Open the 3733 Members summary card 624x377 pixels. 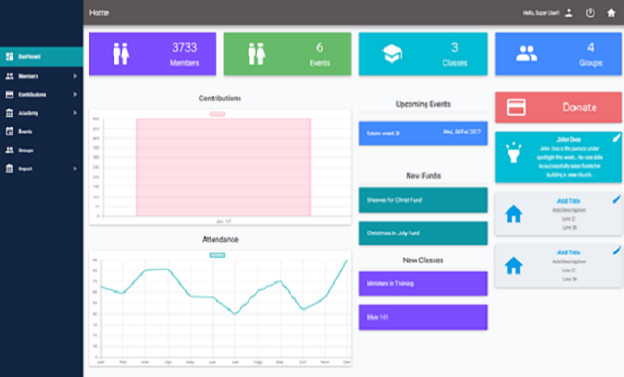pyautogui.click(x=152, y=54)
